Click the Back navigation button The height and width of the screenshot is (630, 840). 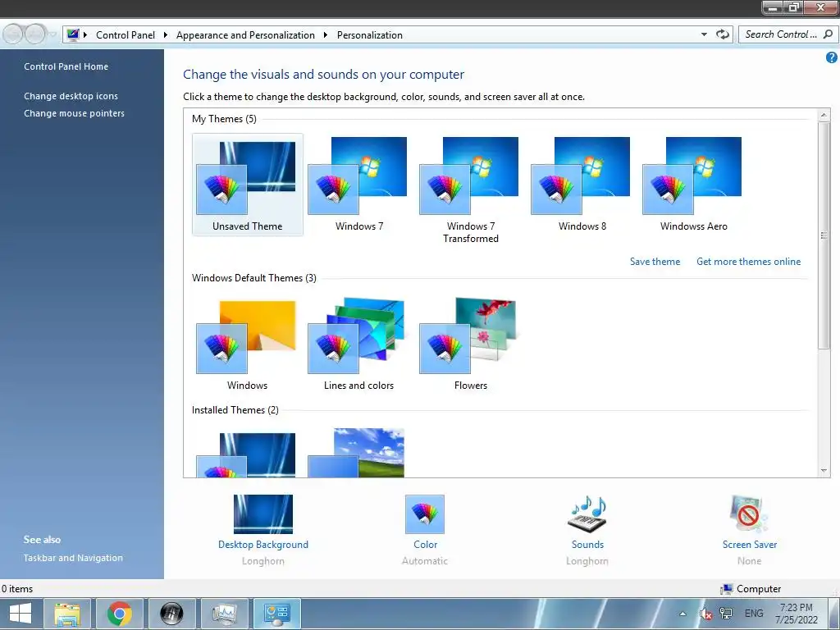[x=13, y=34]
